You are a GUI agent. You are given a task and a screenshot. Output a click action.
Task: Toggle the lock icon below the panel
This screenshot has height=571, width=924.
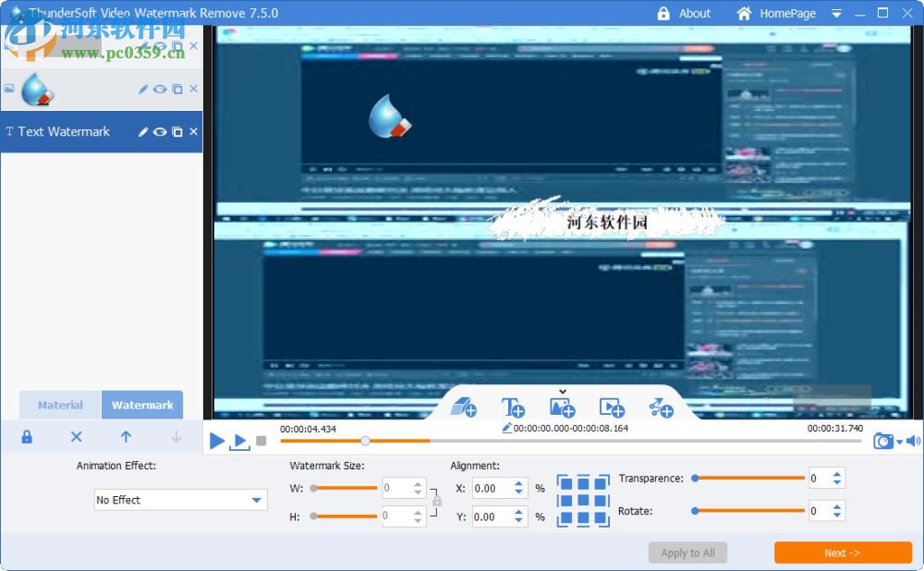tap(26, 436)
